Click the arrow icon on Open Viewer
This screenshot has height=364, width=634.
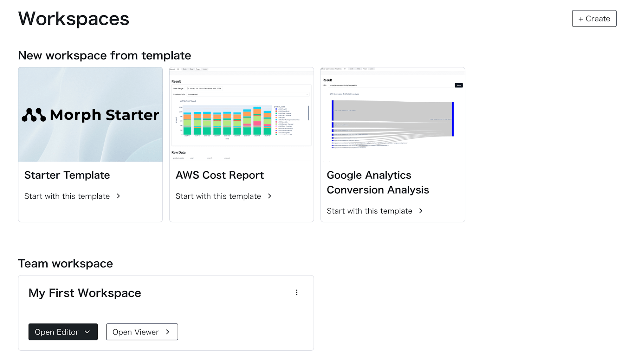168,332
